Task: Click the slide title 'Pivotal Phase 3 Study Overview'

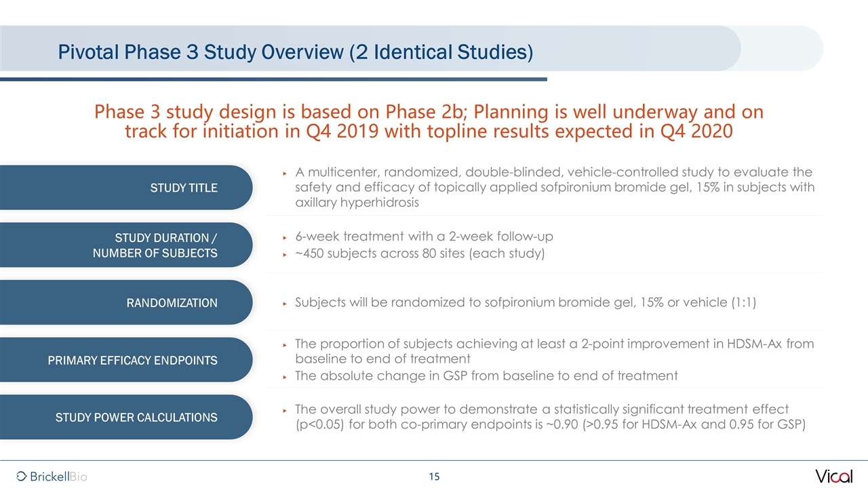Action: click(x=295, y=52)
